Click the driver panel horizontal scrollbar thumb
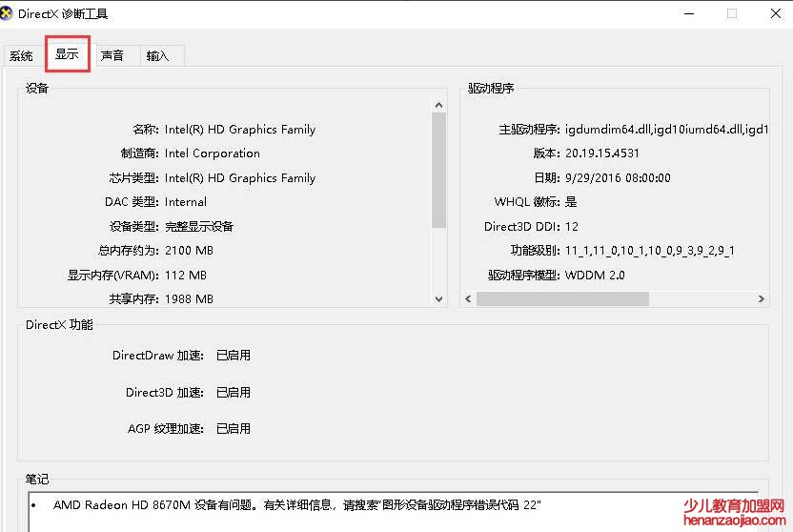Screen dimensions: 793x532 [x=562, y=298]
